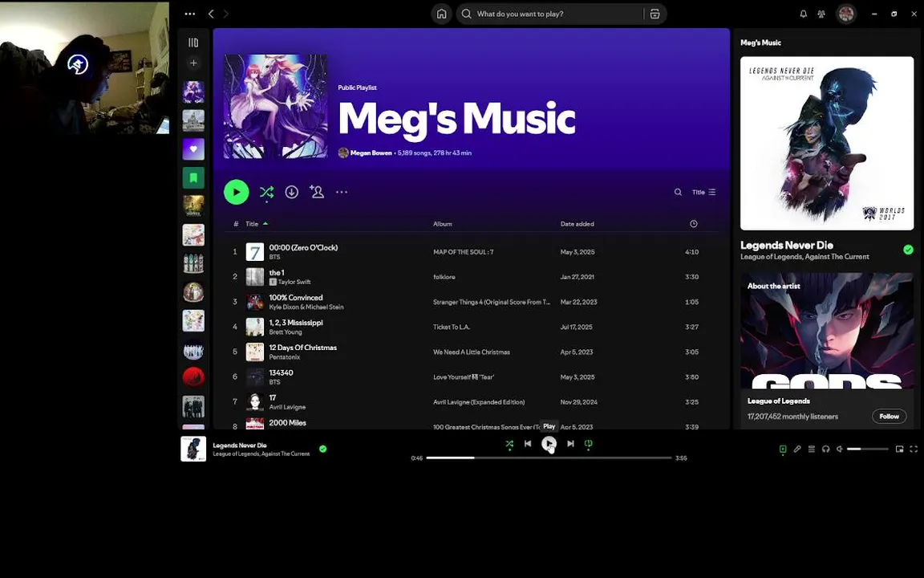This screenshot has height=578, width=924.
Task: Skip to the next track
Action: click(x=570, y=443)
